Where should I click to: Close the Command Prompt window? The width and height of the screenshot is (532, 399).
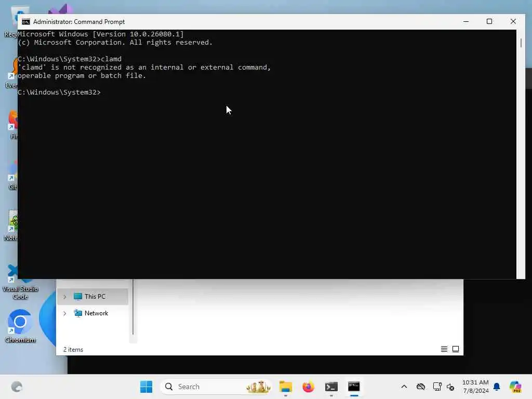(513, 21)
